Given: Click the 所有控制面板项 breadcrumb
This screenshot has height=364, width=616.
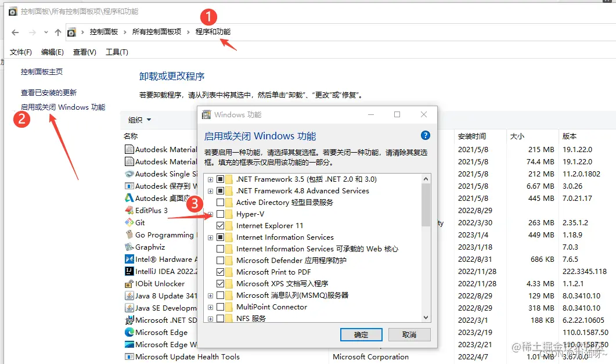Looking at the screenshot, I should tap(157, 32).
